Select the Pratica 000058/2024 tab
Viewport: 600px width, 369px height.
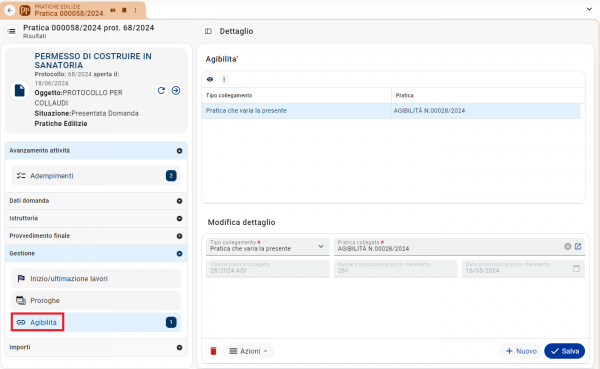coord(73,10)
